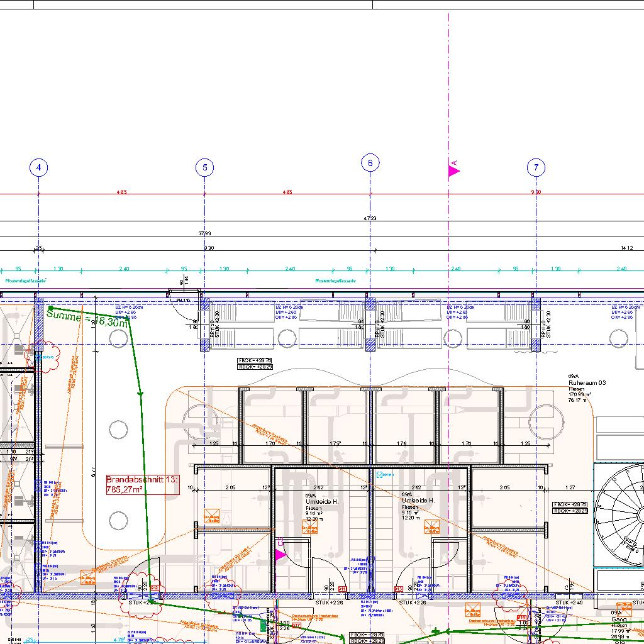644x644 pixels.
Task: Select FBOK=+28.70 label beside spiral staircase
Action: [569, 504]
